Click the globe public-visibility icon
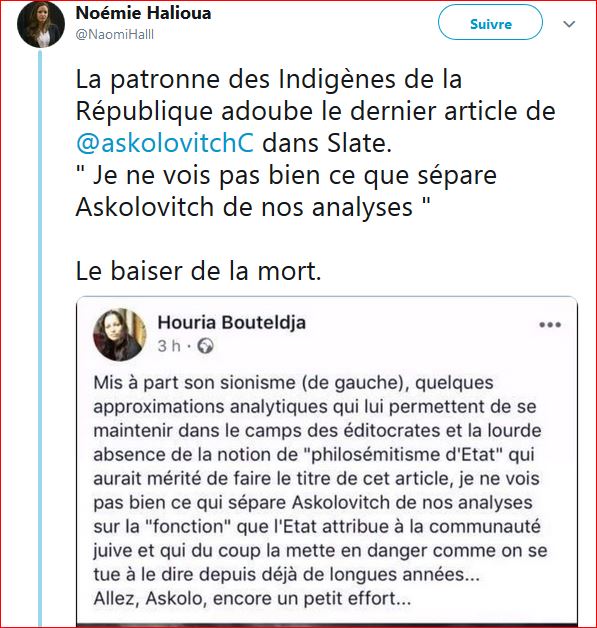This screenshot has width=597, height=628. point(206,346)
